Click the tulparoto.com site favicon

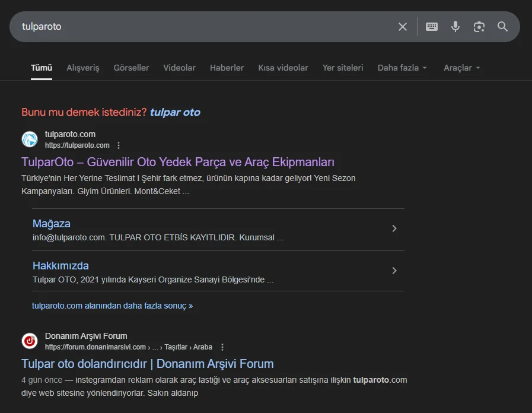pyautogui.click(x=30, y=139)
